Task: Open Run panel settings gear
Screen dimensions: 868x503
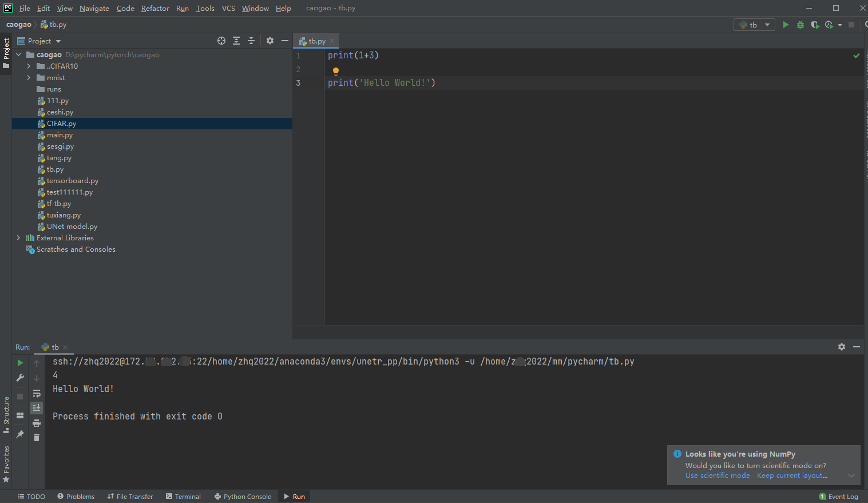Action: point(842,347)
